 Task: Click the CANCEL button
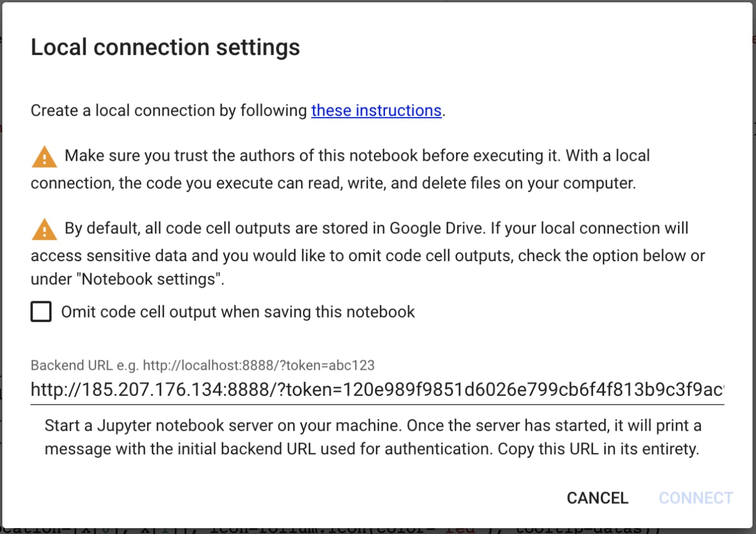tap(598, 498)
